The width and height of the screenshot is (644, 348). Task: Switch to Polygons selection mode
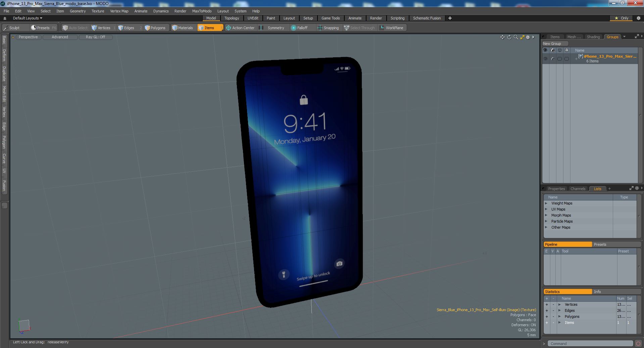155,28
